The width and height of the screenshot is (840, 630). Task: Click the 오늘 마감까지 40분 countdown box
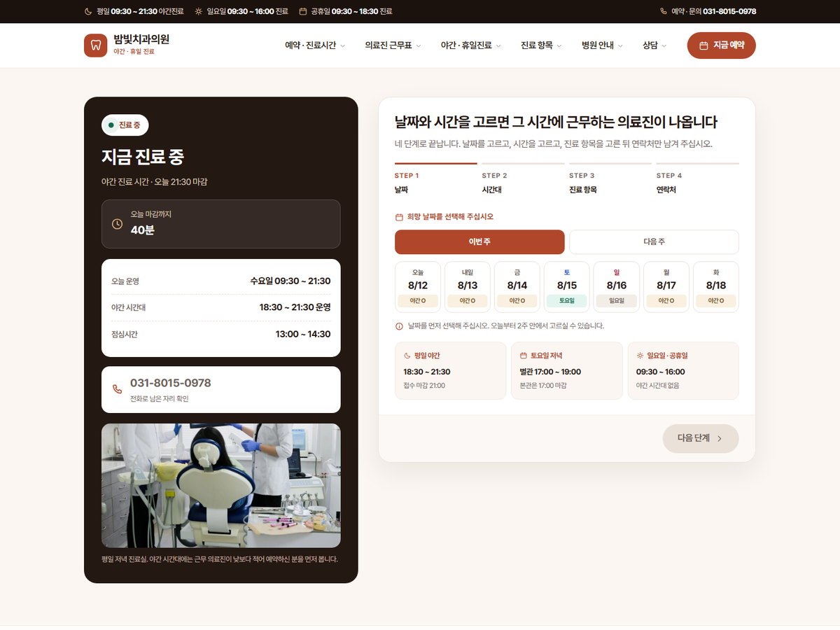coord(221,224)
